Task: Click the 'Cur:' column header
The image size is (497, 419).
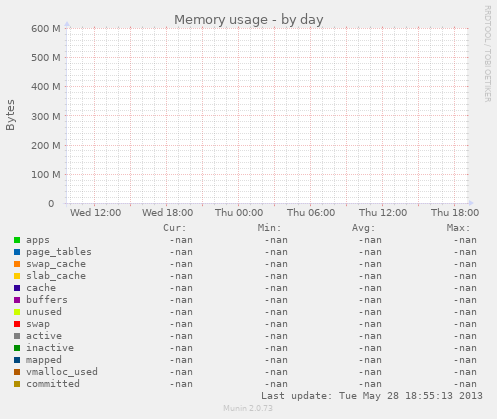Action: [x=175, y=228]
